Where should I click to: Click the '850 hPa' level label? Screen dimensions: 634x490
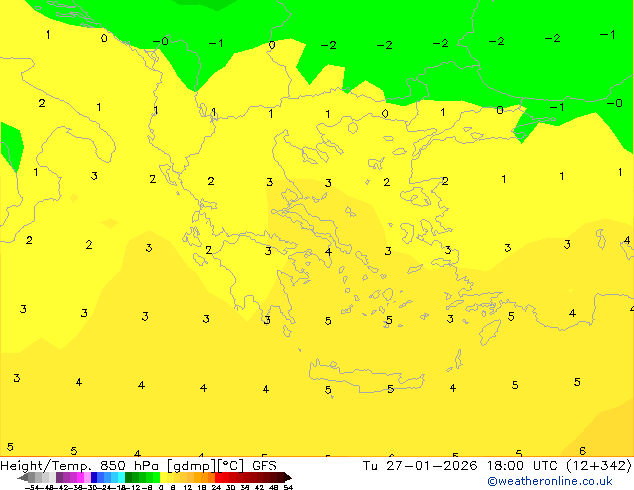[x=129, y=466]
